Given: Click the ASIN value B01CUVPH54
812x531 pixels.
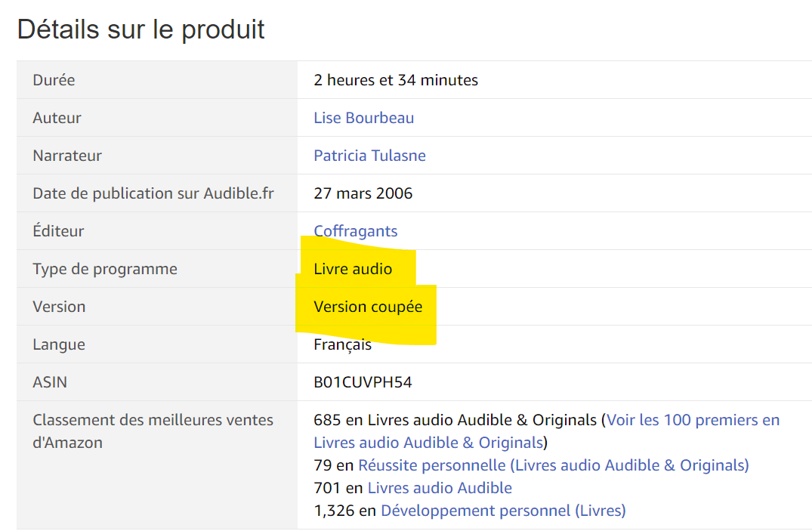Looking at the screenshot, I should (x=363, y=382).
